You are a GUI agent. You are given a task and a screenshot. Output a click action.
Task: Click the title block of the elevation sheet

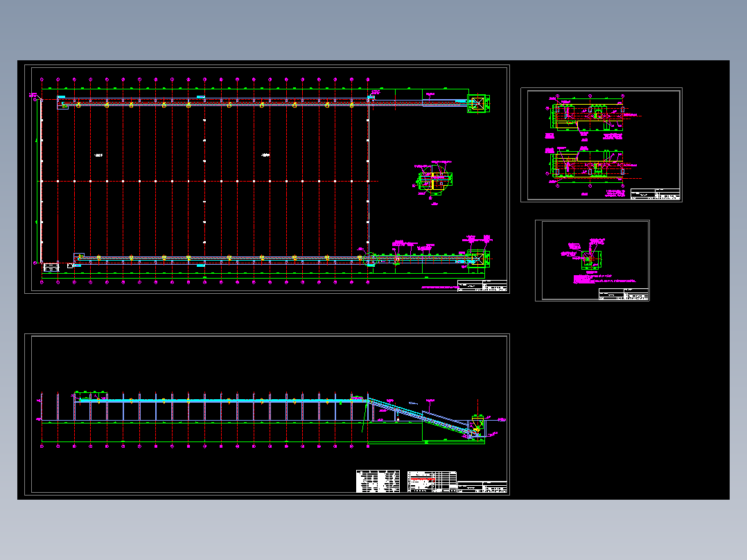(482, 487)
